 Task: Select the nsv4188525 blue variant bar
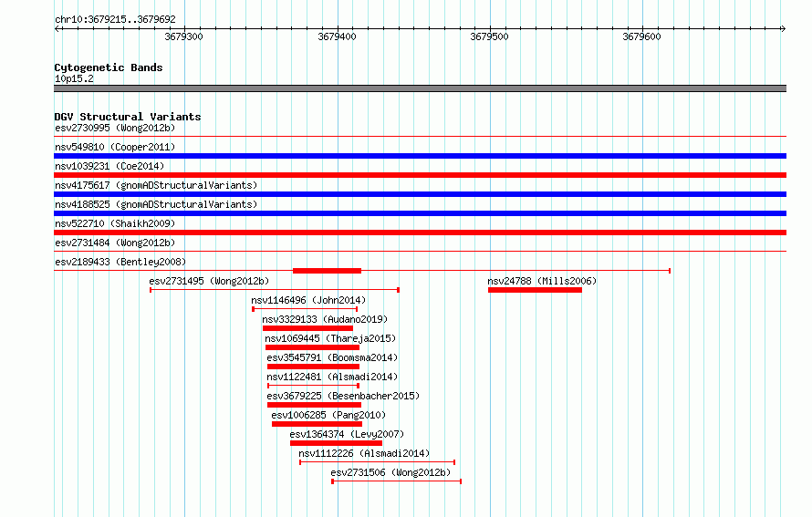[420, 213]
